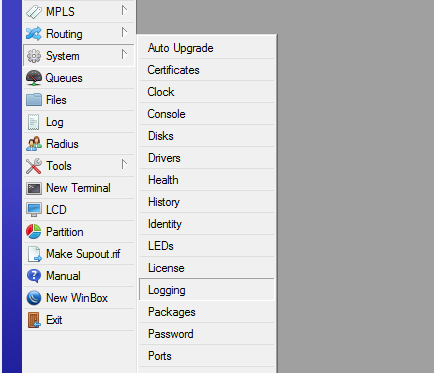Expand the MPLS submenu arrow

coord(124,11)
